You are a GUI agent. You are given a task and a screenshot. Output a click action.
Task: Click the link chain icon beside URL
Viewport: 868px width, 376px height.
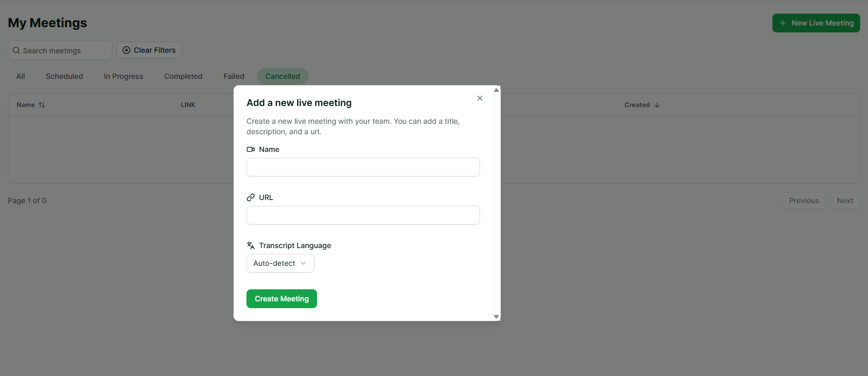[251, 197]
